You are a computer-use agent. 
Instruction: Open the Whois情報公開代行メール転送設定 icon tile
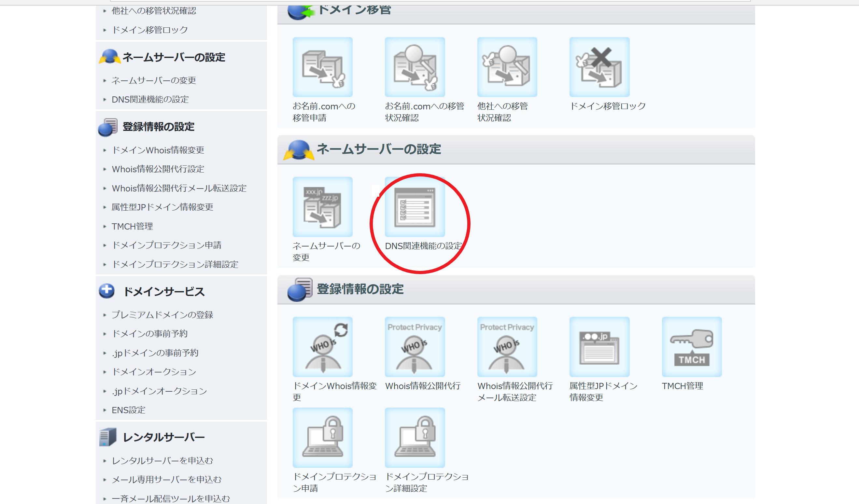pyautogui.click(x=507, y=346)
